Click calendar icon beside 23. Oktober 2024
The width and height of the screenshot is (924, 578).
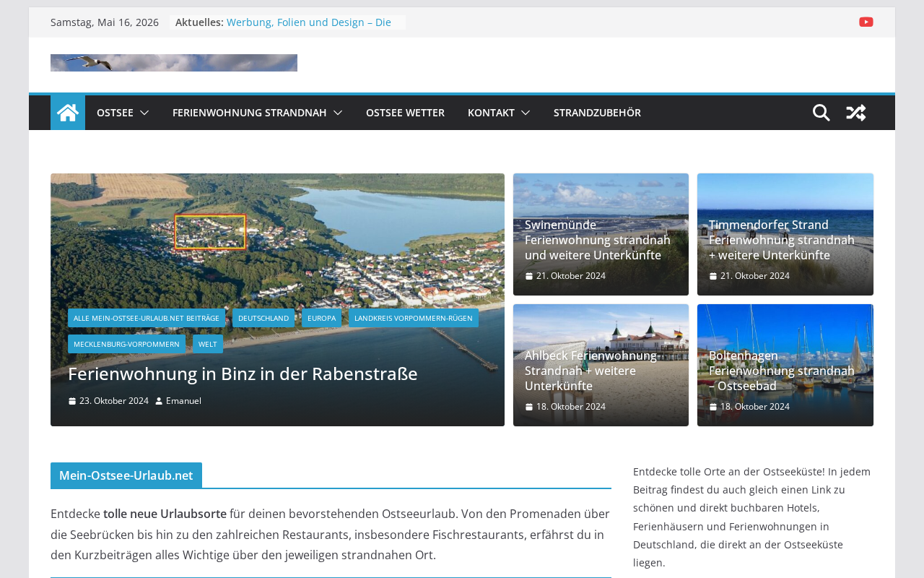tap(71, 401)
